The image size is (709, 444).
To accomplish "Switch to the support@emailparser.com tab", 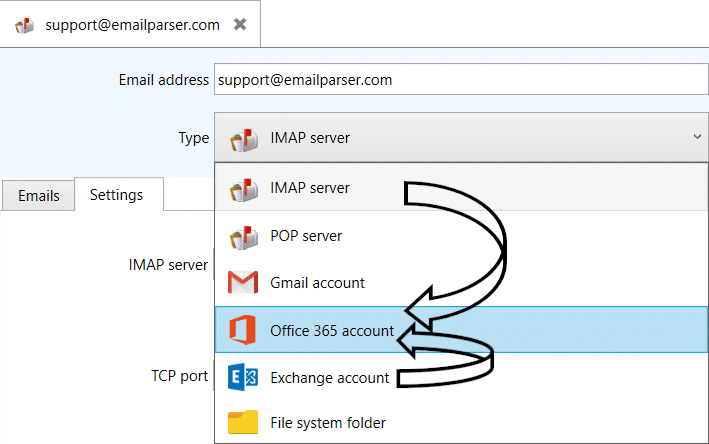I will point(129,24).
